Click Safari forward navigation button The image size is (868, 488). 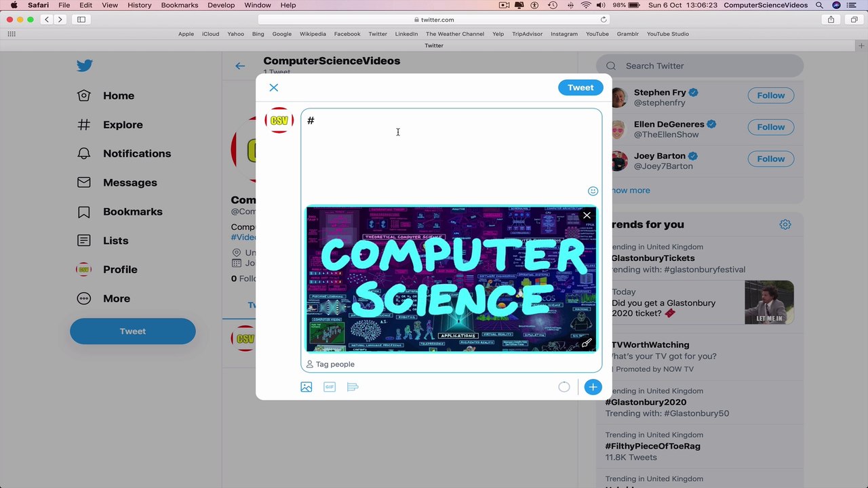pos(60,20)
